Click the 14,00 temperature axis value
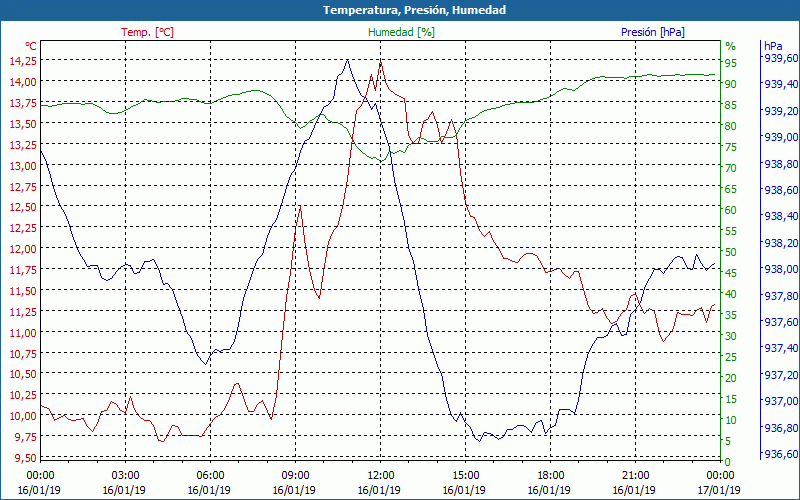 pyautogui.click(x=23, y=82)
